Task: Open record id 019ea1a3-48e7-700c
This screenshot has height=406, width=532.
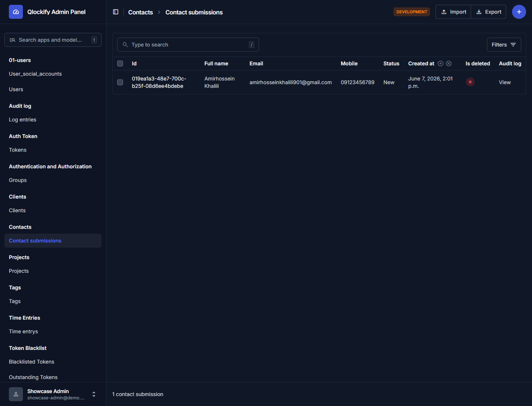Action: (x=159, y=82)
